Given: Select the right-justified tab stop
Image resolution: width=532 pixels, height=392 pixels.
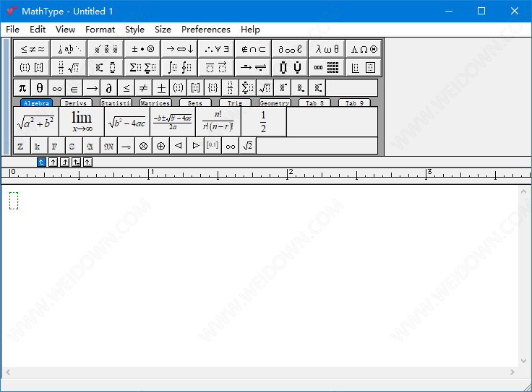Looking at the screenshot, I should (64, 162).
